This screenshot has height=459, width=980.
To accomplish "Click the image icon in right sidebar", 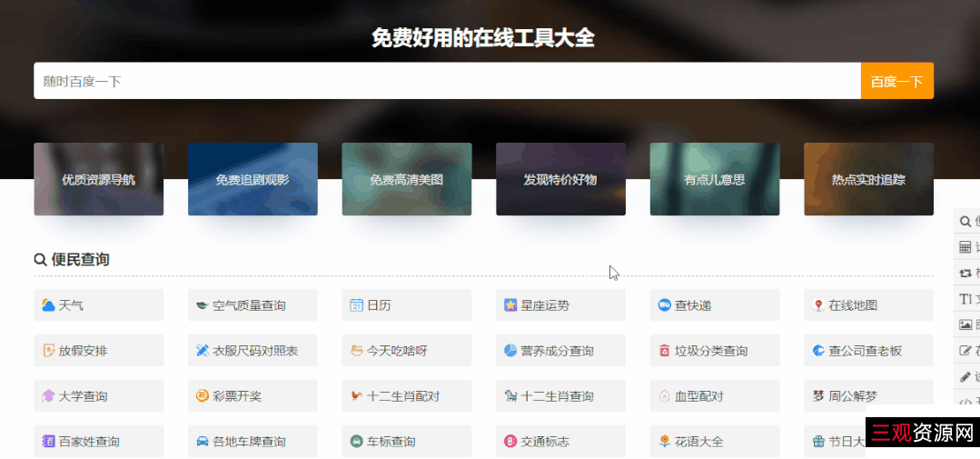I will (x=965, y=324).
